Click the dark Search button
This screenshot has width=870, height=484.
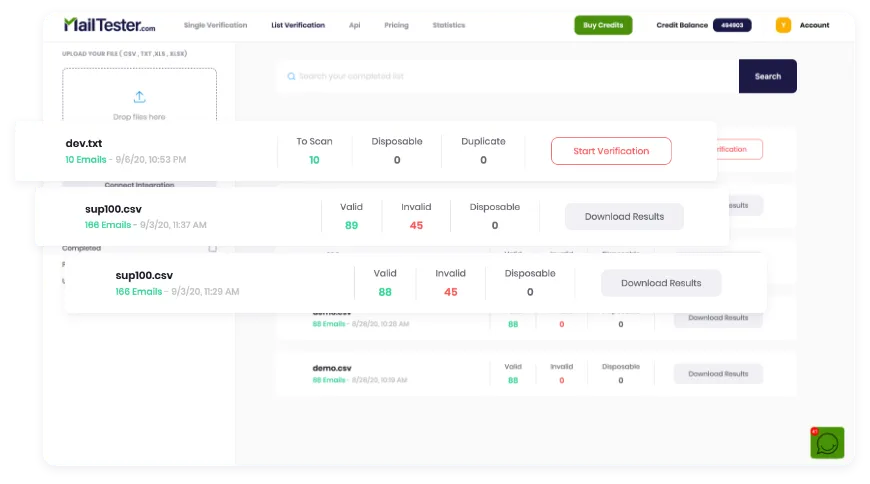point(768,76)
